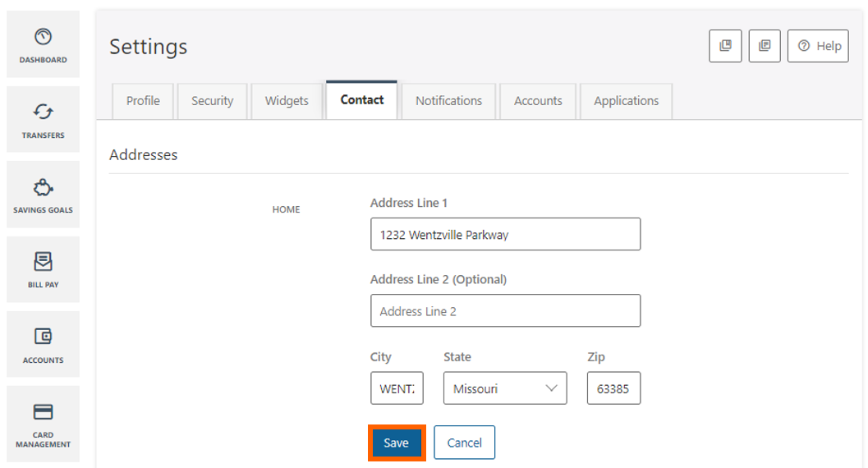The image size is (868, 468).
Task: Switch to the Profile tab
Action: point(143,101)
